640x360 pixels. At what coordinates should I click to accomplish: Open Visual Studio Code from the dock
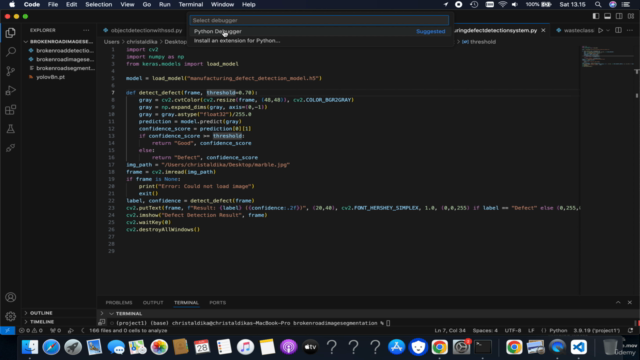click(x=578, y=347)
